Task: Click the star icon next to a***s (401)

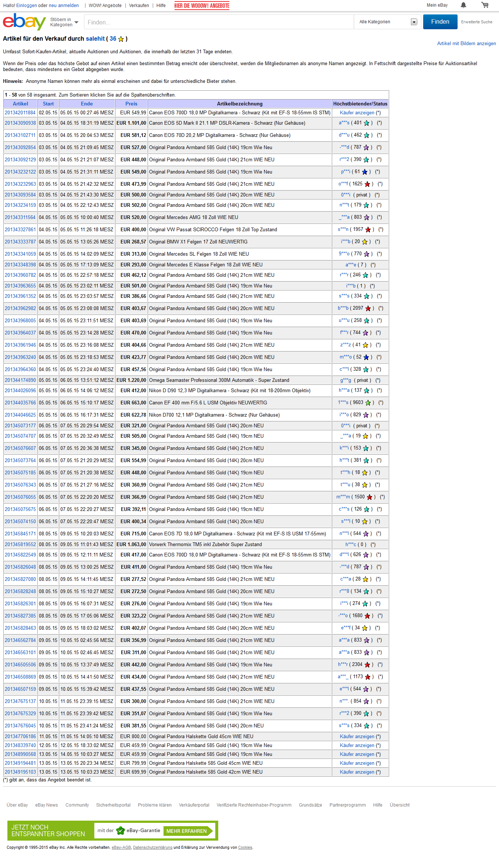Action: (x=367, y=123)
